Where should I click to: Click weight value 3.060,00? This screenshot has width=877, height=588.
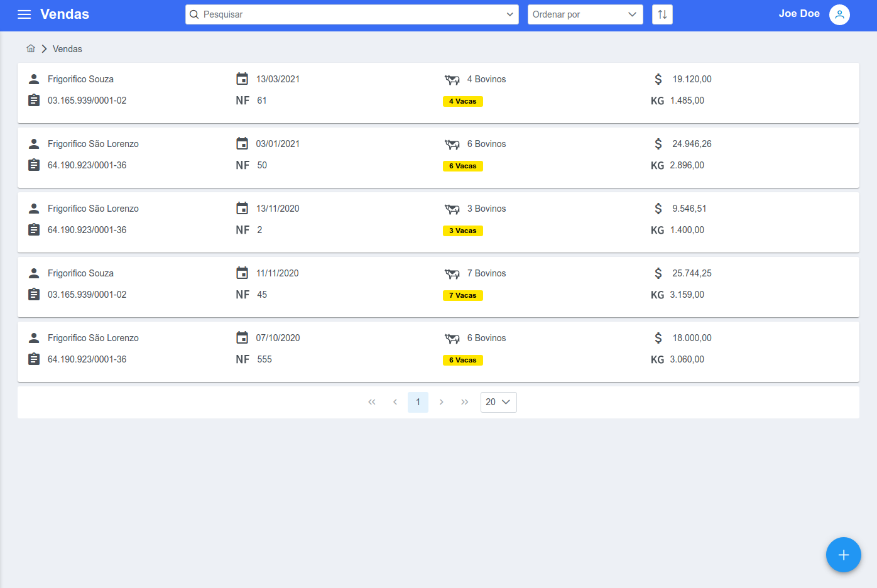coord(687,359)
